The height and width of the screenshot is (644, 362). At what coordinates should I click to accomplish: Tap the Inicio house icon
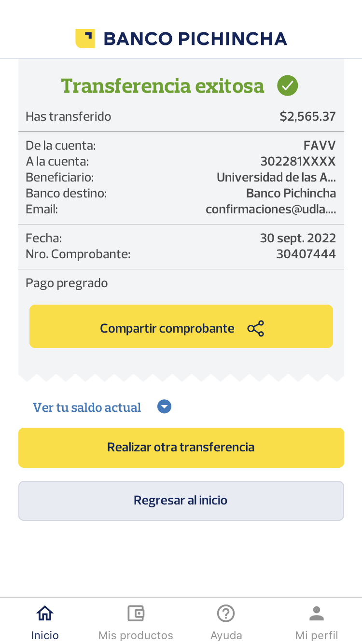45,614
